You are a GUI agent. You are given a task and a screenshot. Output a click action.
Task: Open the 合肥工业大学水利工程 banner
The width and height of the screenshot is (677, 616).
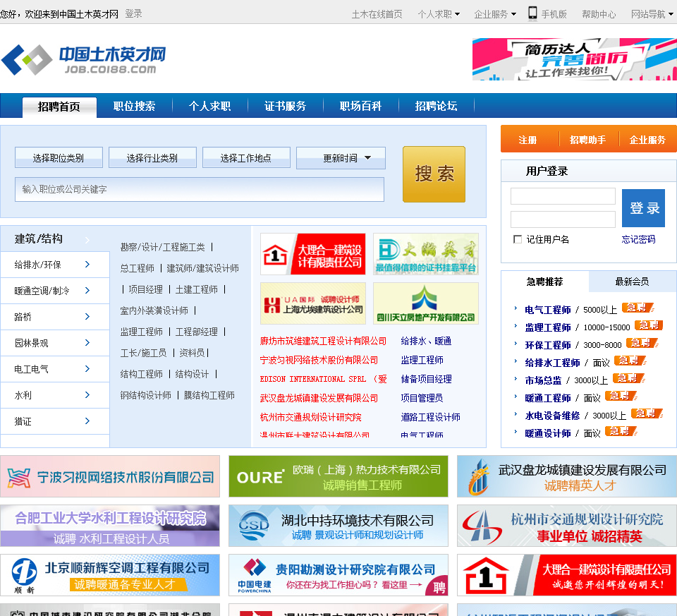pos(110,526)
